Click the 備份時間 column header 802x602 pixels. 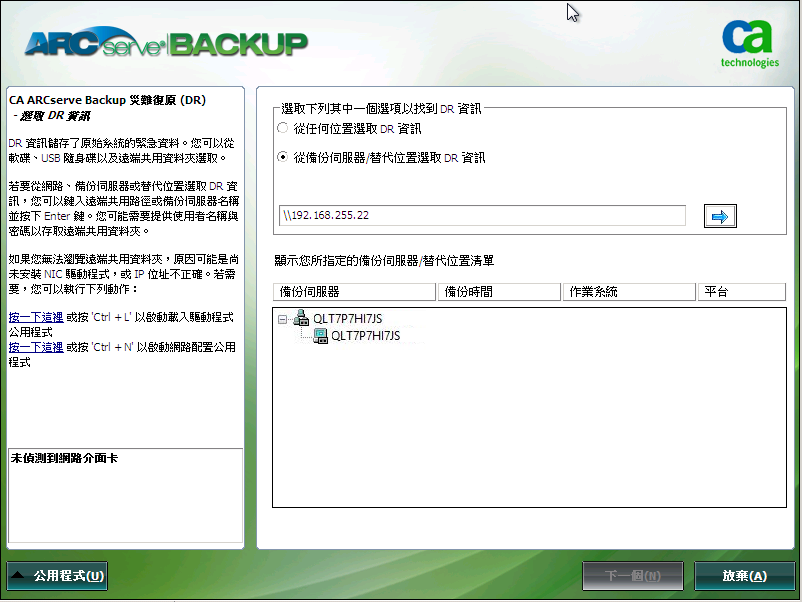tap(499, 292)
